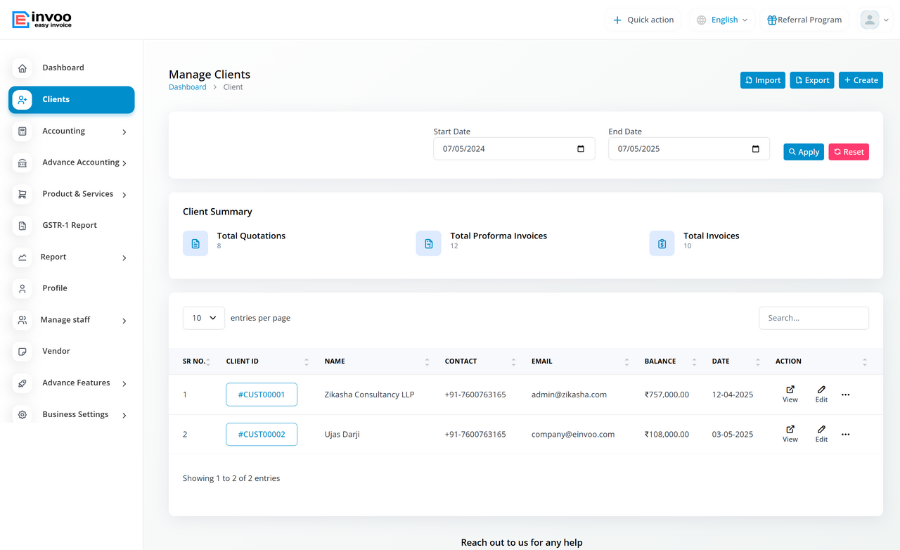Click the Product & Services cart icon
Screen dimensions: 900x550
22,195
